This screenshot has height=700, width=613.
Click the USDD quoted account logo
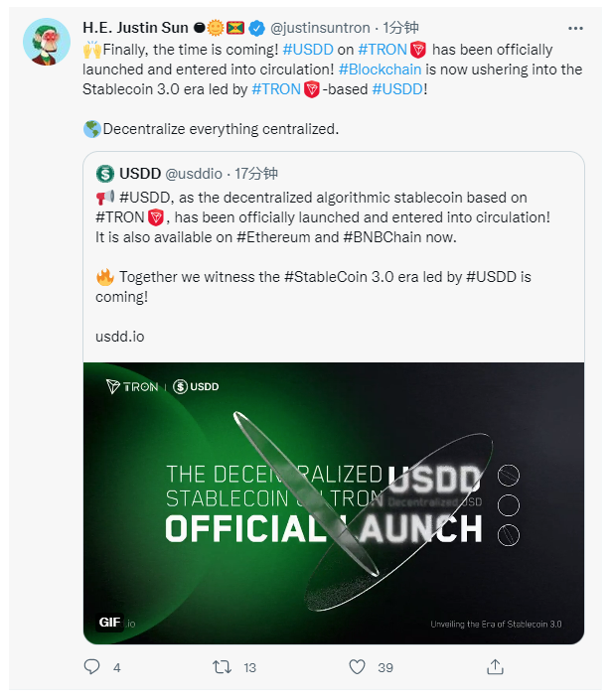(x=105, y=173)
